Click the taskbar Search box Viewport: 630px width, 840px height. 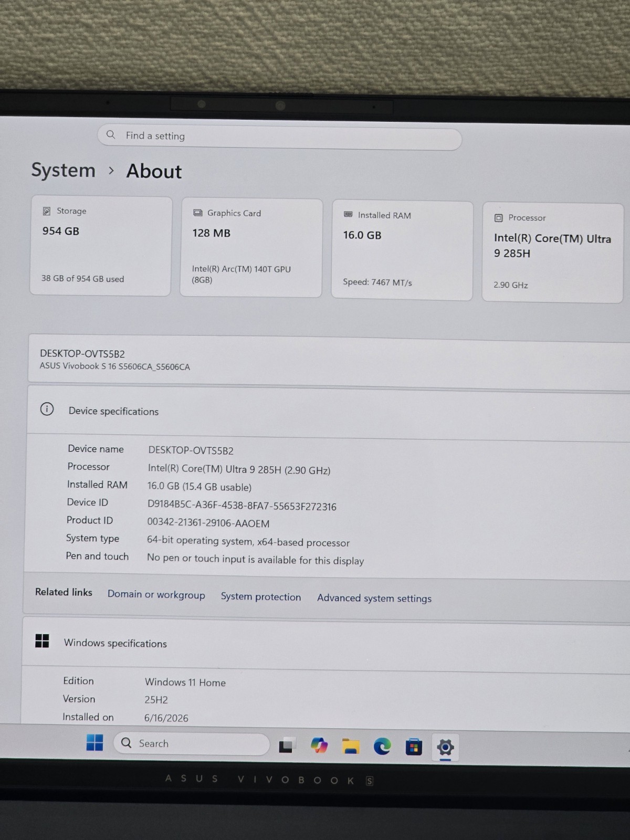[x=192, y=744]
